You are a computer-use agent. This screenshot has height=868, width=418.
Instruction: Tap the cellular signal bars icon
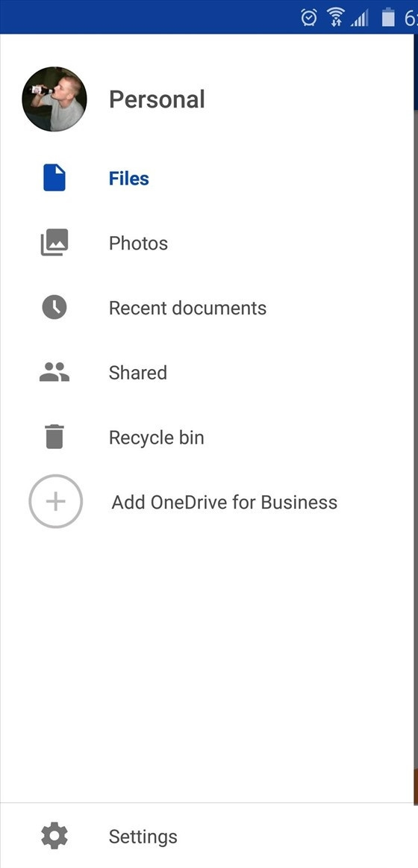pos(359,19)
